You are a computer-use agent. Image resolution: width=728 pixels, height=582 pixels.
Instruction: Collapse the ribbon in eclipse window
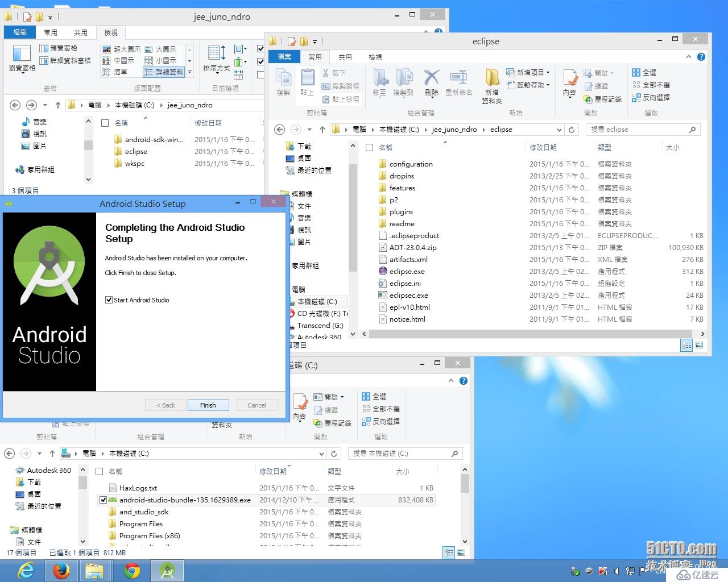click(x=689, y=57)
